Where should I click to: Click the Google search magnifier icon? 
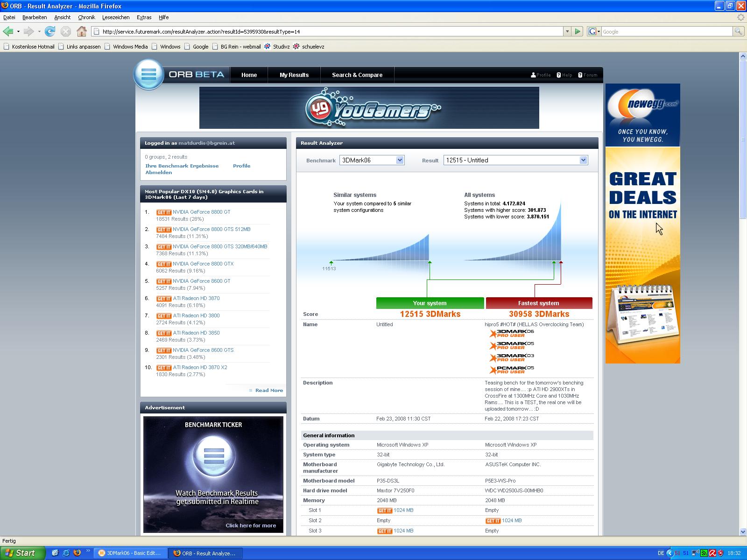coord(738,31)
